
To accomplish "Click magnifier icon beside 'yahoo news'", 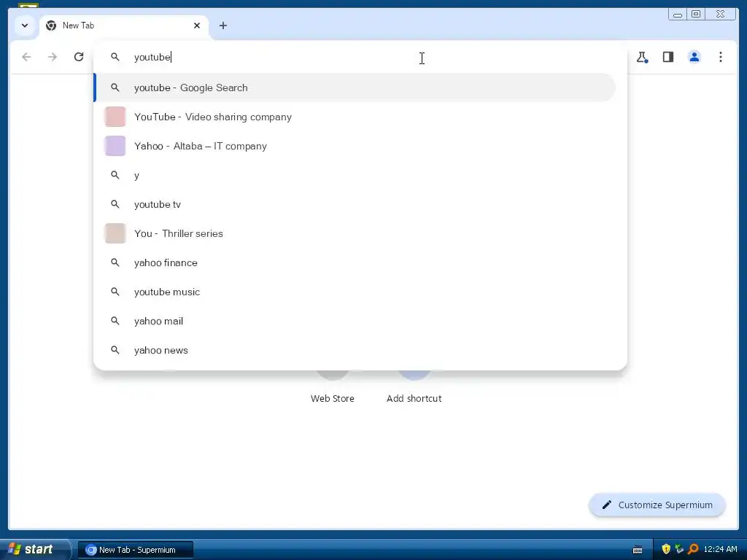I will click(115, 350).
